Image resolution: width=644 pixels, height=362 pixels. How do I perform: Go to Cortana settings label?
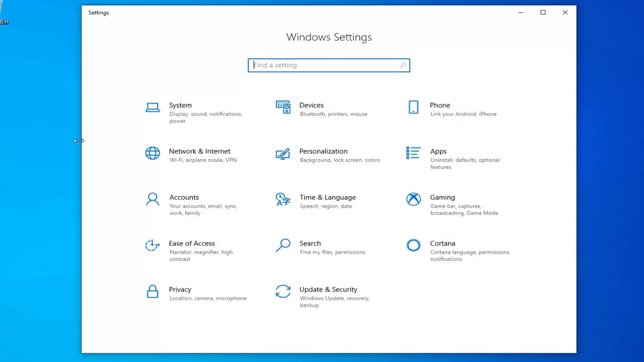tap(443, 243)
